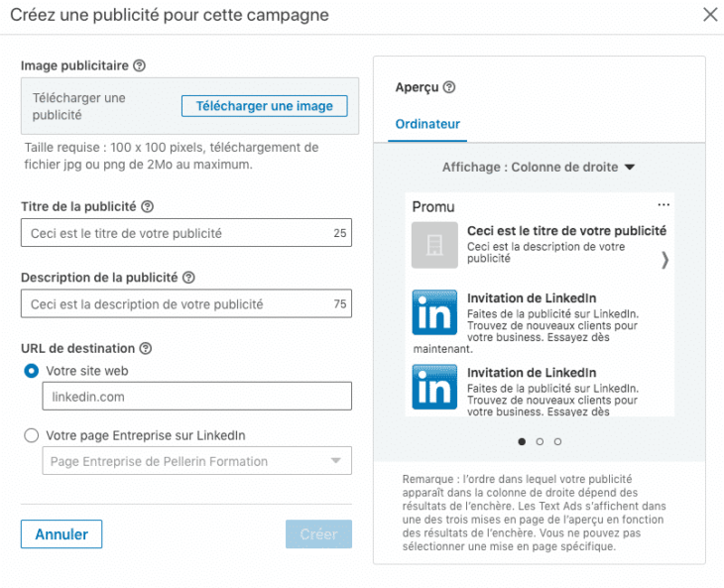Screen dimensions: 724x588
Task: Expand Page Entreprise de Pellerin Formation dropdown
Action: click(197, 461)
